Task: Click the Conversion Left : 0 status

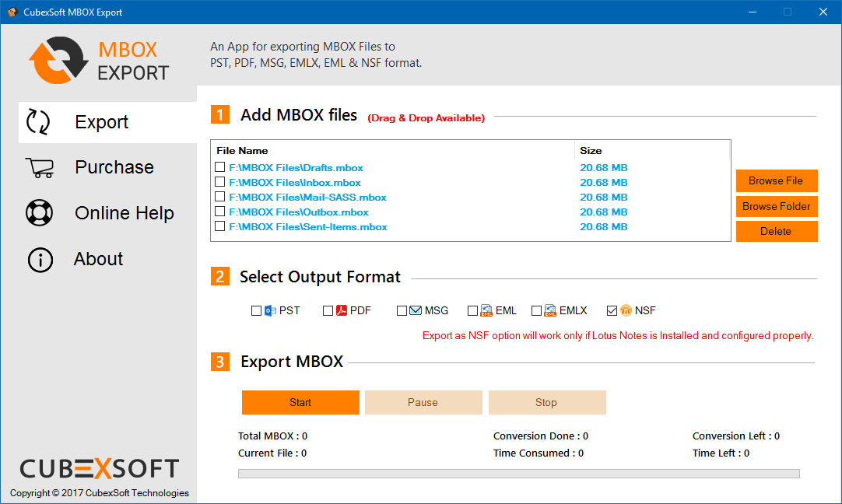Action: click(x=736, y=436)
